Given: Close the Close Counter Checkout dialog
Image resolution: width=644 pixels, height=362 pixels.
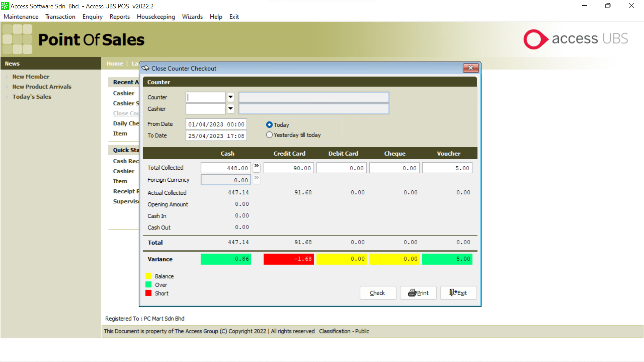Looking at the screenshot, I should (471, 68).
